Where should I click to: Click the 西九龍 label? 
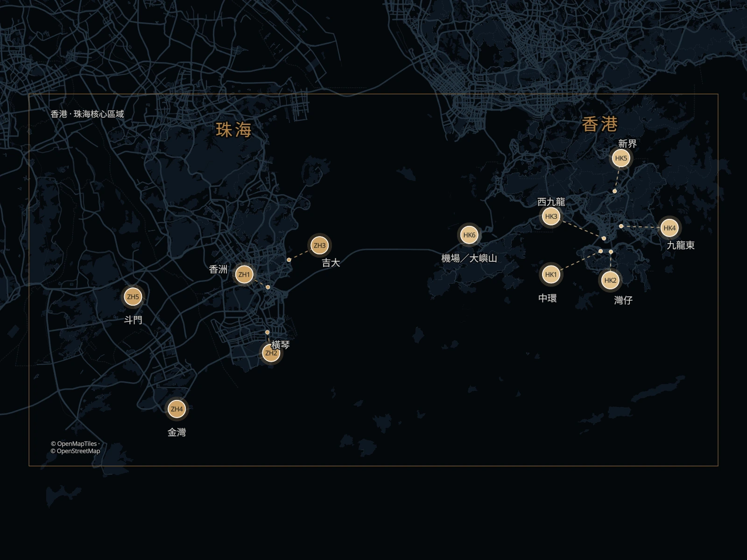(x=551, y=202)
